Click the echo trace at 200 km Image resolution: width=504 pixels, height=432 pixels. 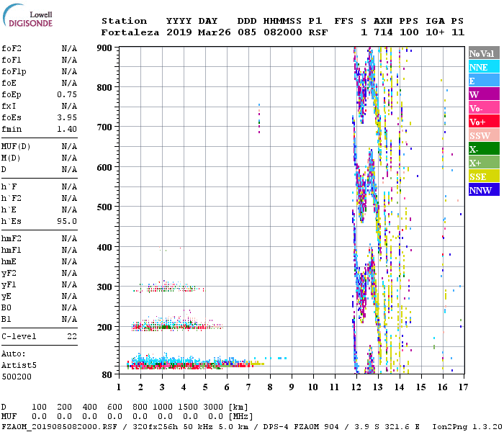pyautogui.click(x=177, y=325)
